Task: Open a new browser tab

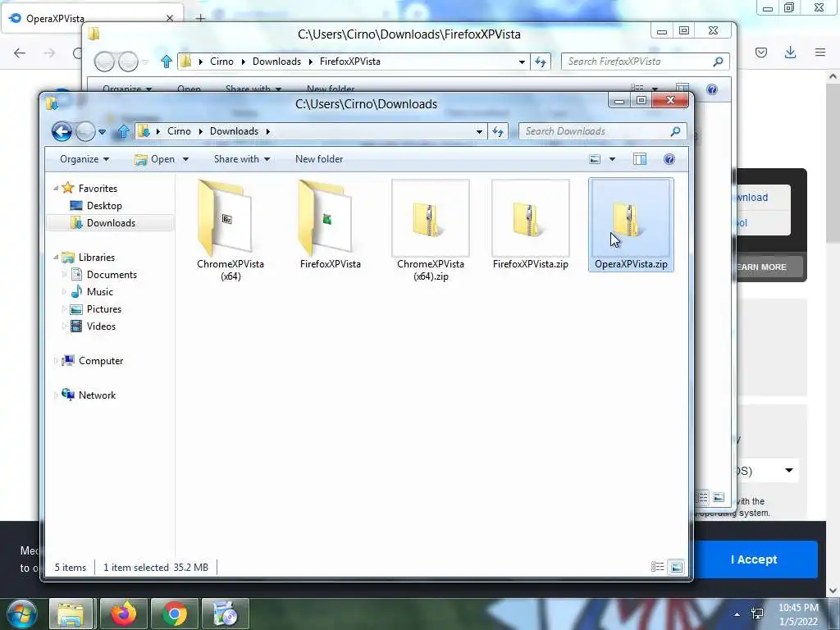Action: click(x=200, y=18)
